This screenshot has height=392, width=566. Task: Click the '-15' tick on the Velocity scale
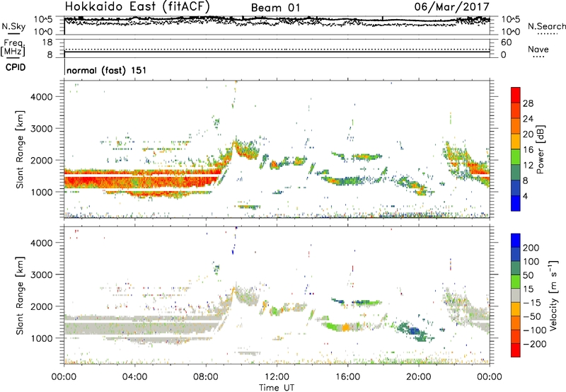(x=532, y=303)
